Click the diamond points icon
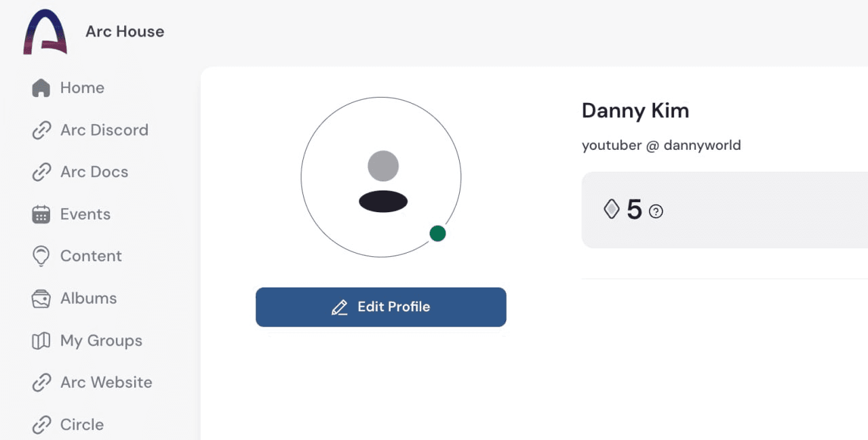Viewport: 868px width, 440px height. 612,209
